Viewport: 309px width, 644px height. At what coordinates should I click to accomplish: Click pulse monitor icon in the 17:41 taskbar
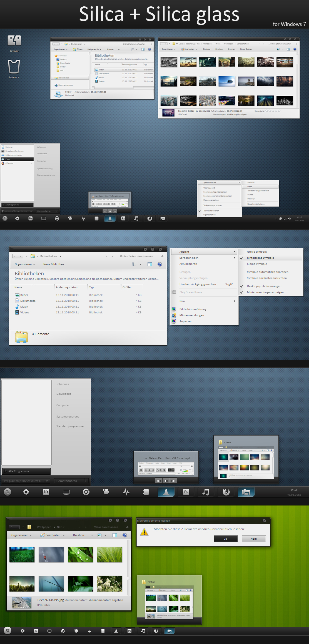[x=126, y=492]
